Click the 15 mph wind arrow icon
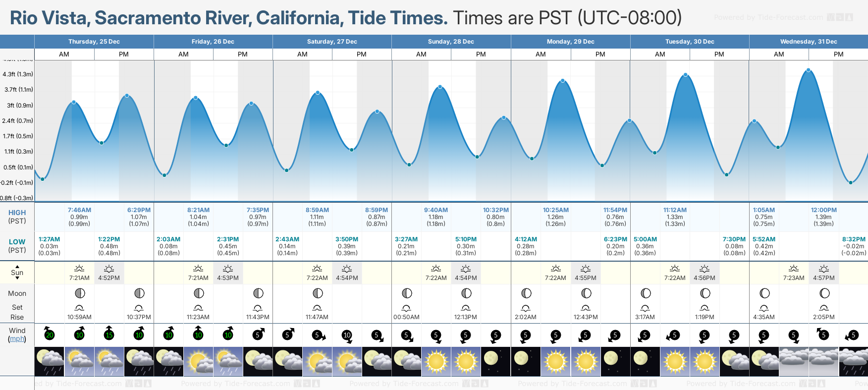Image resolution: width=868 pixels, height=390 pixels. tap(109, 334)
